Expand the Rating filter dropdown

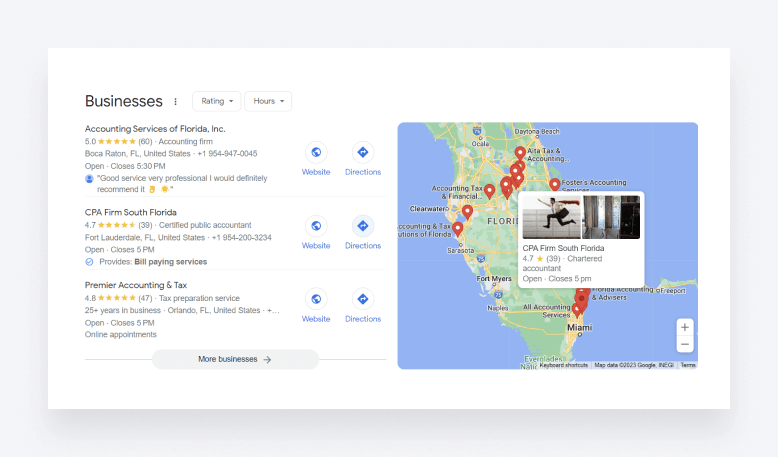click(x=216, y=101)
